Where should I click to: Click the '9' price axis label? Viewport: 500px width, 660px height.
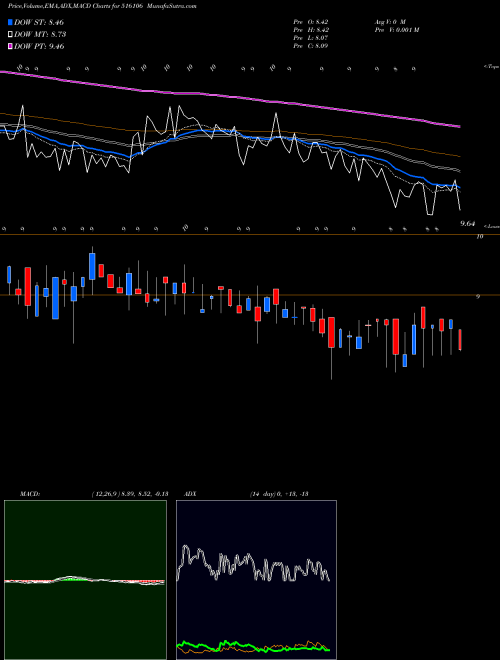pos(478,297)
